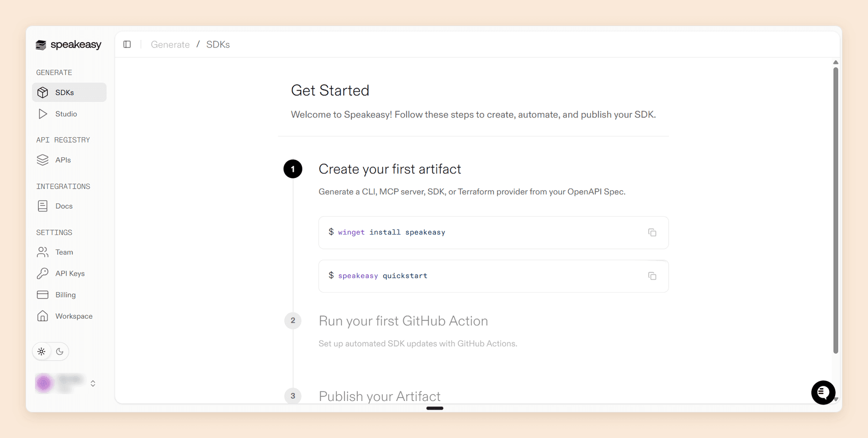Click the Get Started title

[330, 91]
